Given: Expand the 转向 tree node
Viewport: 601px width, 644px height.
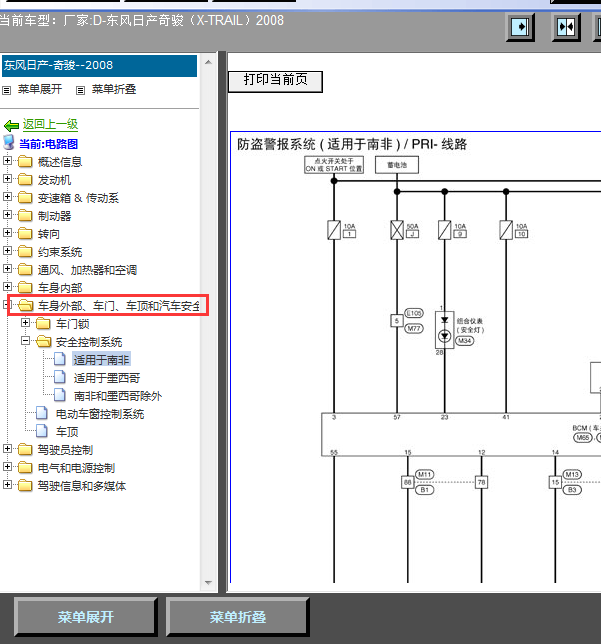Looking at the screenshot, I should (7, 233).
